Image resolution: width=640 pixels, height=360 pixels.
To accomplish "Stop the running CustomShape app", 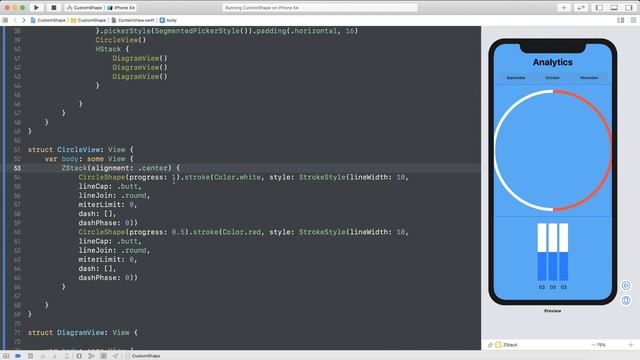I will [53, 7].
